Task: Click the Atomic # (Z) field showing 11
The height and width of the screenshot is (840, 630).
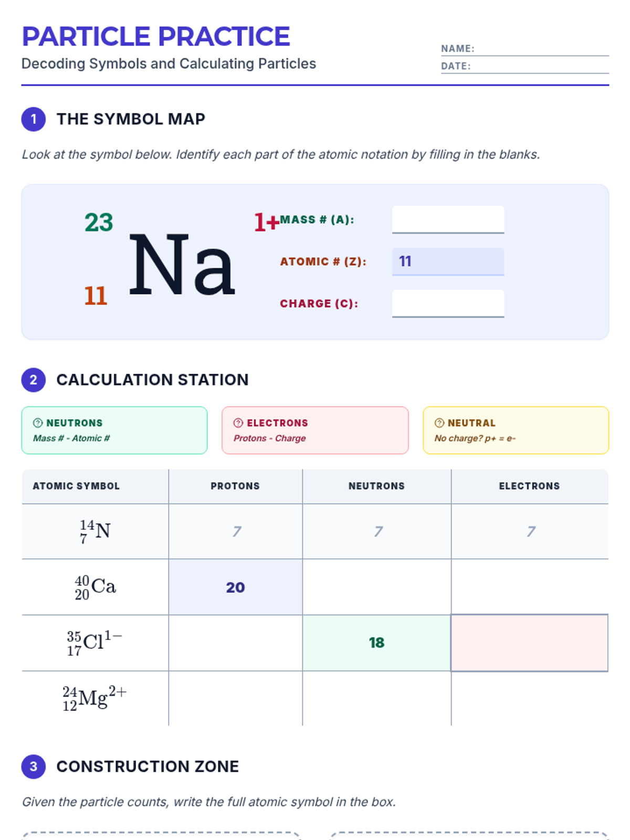Action: (x=448, y=261)
